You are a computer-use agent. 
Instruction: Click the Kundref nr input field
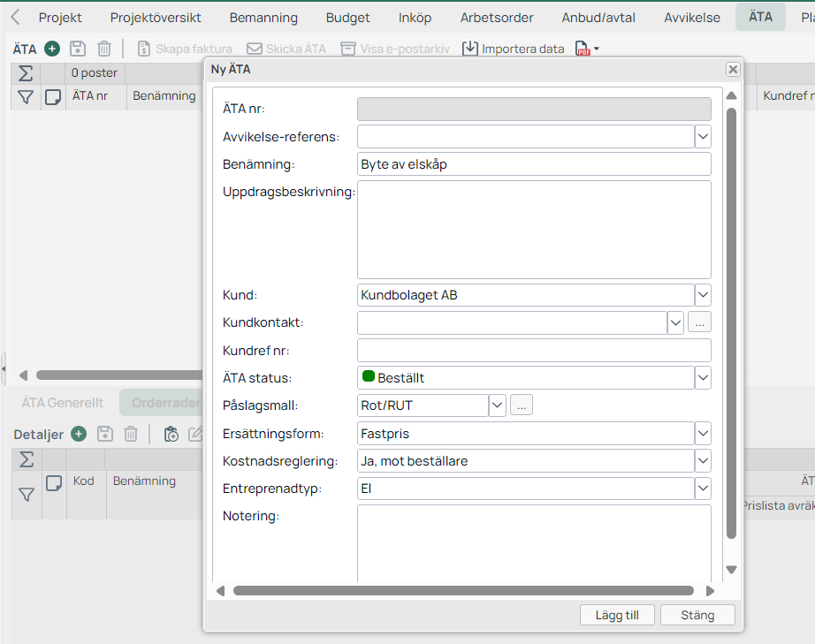click(534, 350)
